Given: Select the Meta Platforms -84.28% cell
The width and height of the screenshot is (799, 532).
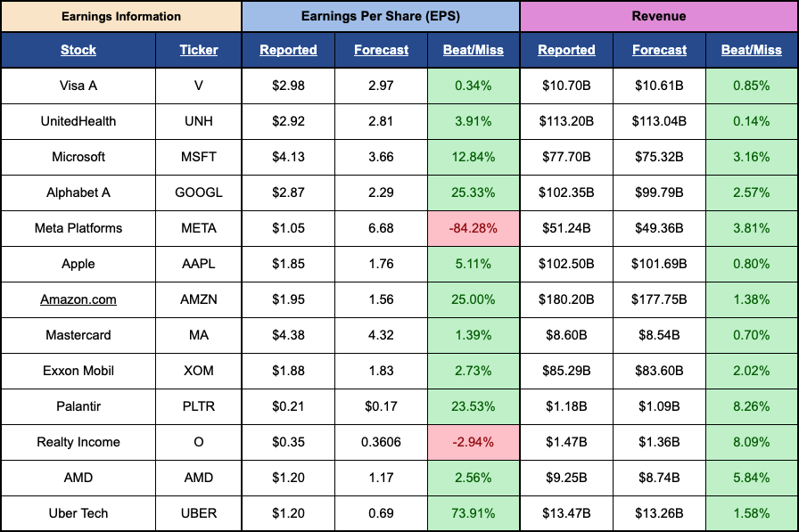Looking at the screenshot, I should (473, 228).
